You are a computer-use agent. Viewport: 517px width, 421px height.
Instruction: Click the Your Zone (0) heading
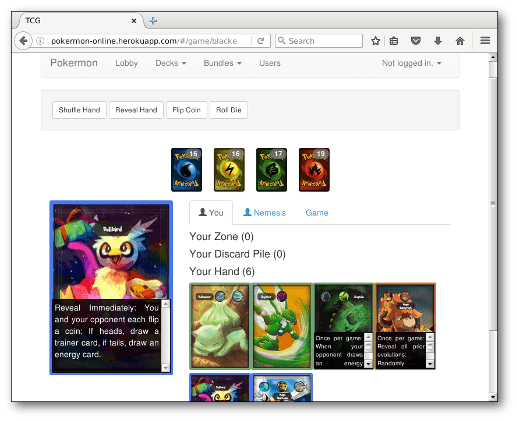tap(221, 237)
